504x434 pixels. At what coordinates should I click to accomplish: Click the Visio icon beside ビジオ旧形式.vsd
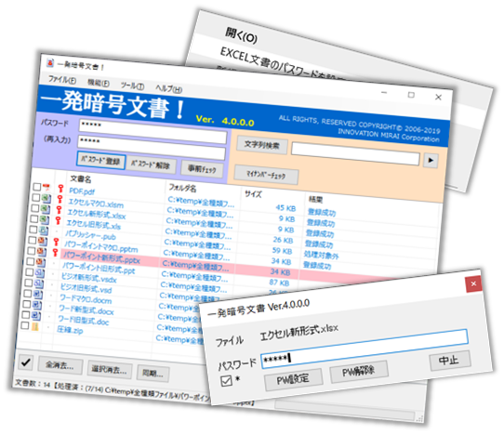(x=38, y=283)
